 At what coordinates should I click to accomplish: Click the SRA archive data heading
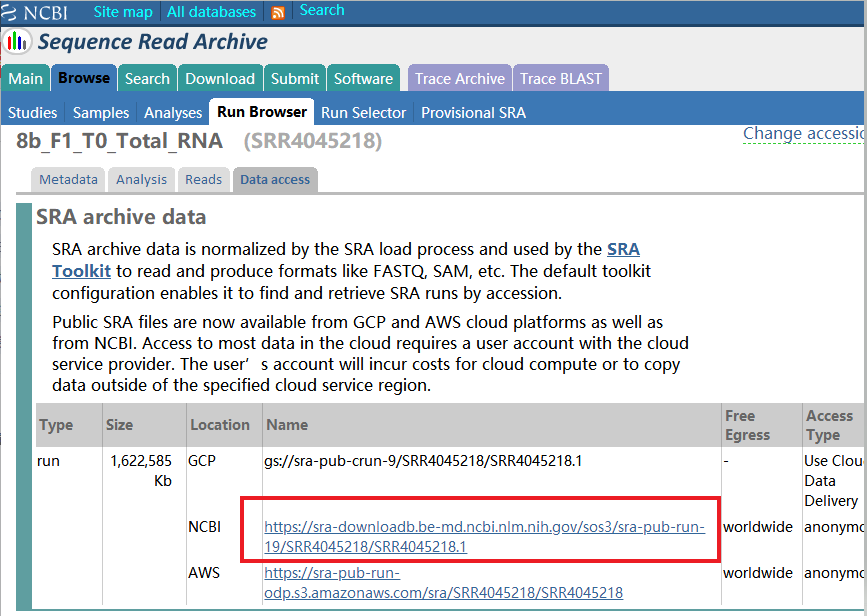tap(121, 217)
